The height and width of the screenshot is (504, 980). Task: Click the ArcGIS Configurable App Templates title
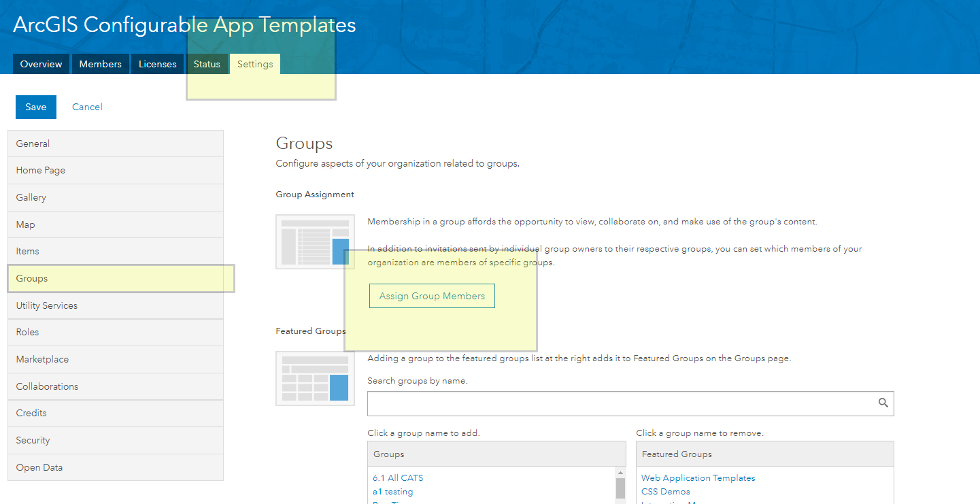coord(184,25)
